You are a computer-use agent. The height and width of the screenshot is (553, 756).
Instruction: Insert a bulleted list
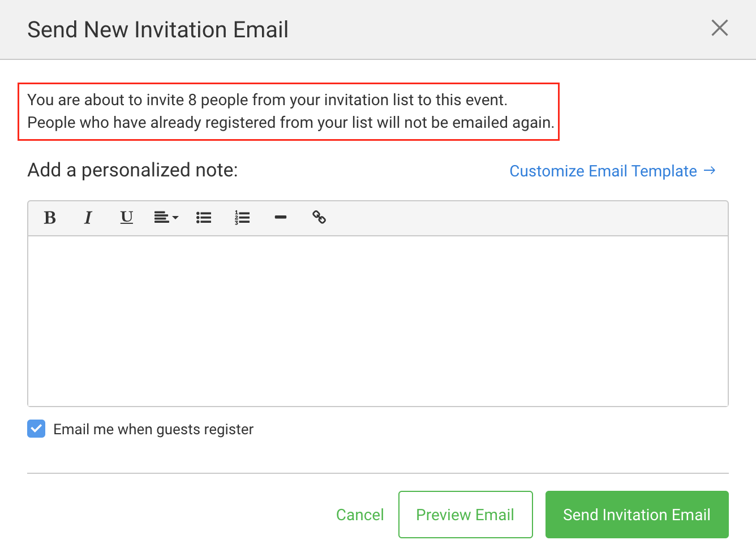(x=204, y=218)
